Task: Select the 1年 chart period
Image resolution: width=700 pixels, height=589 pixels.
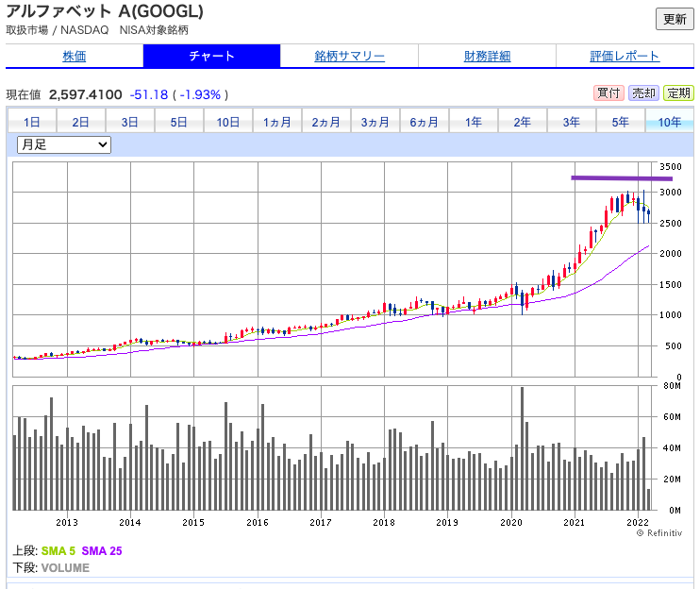Action: coord(474,122)
